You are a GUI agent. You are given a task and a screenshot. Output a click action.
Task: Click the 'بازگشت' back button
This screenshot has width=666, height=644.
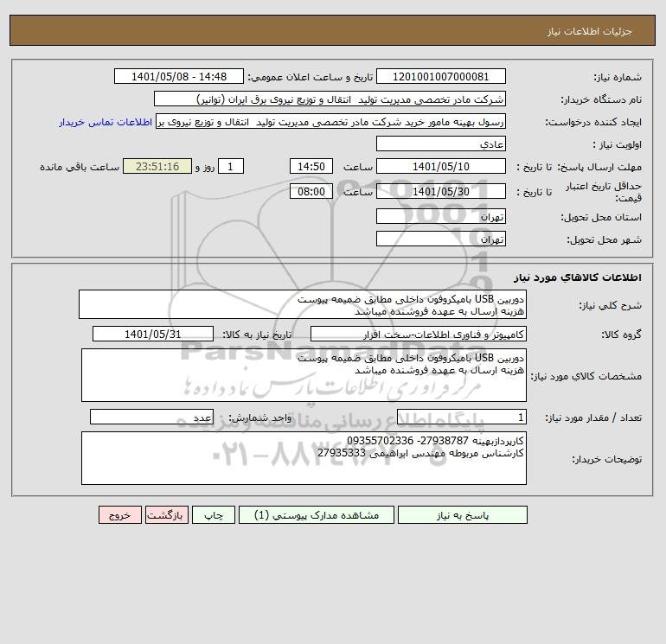click(x=166, y=515)
